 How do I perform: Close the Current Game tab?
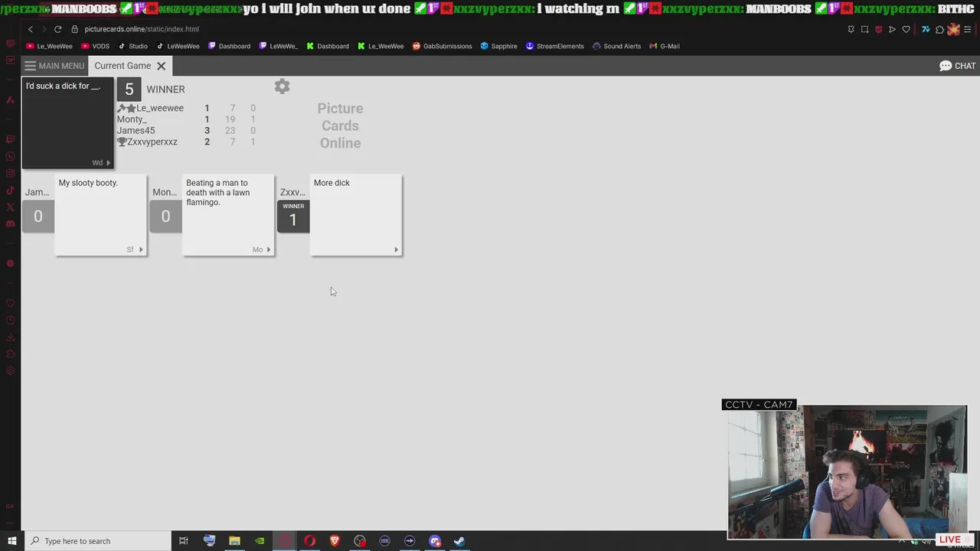coord(161,66)
